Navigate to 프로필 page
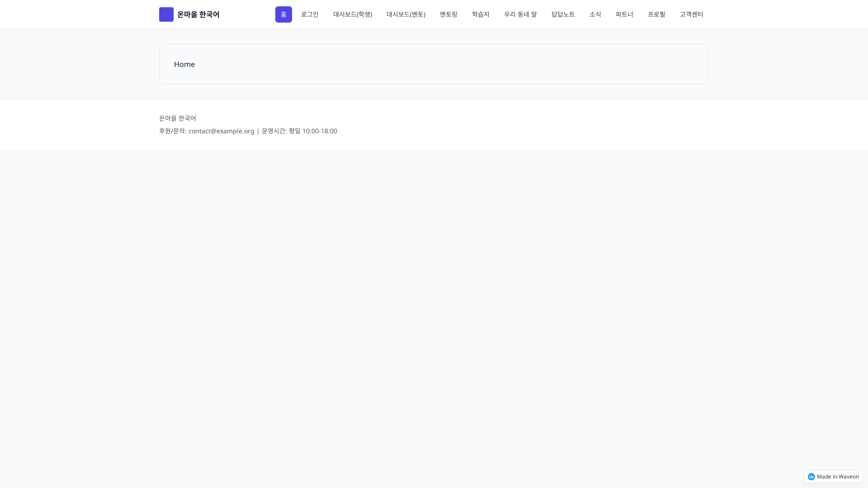This screenshot has width=868, height=488. point(656,14)
